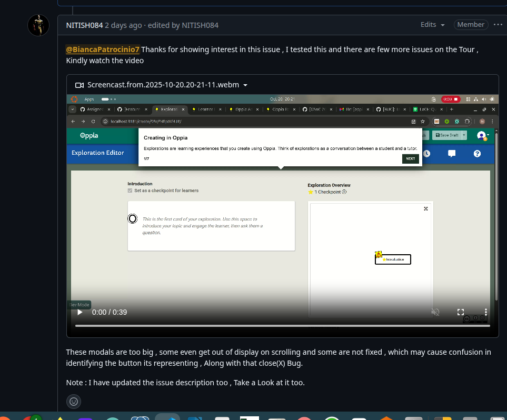
Task: Click the expand icon on Exploration Overview graph
Action: click(x=425, y=209)
